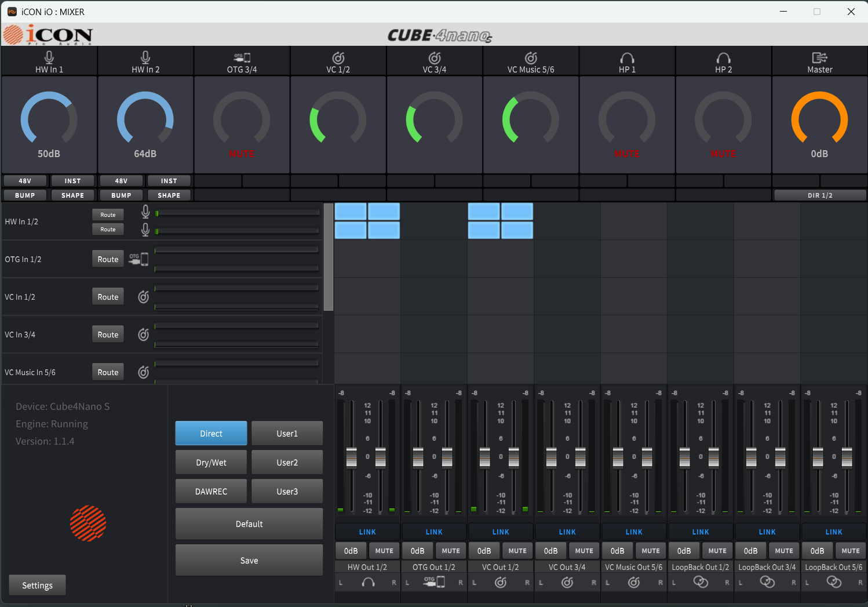Click the muted HP 1 knob

(x=627, y=118)
